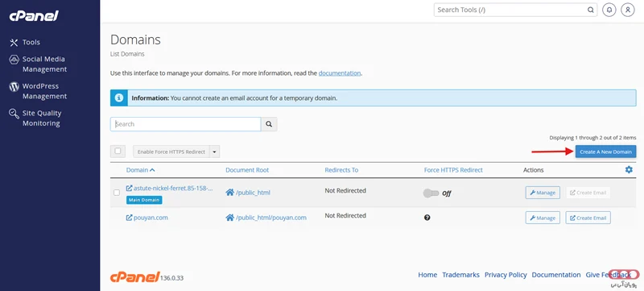Toggle Force HTTPS Redirect for astute-nickel-ferret
The image size is (644, 291).
[431, 193]
